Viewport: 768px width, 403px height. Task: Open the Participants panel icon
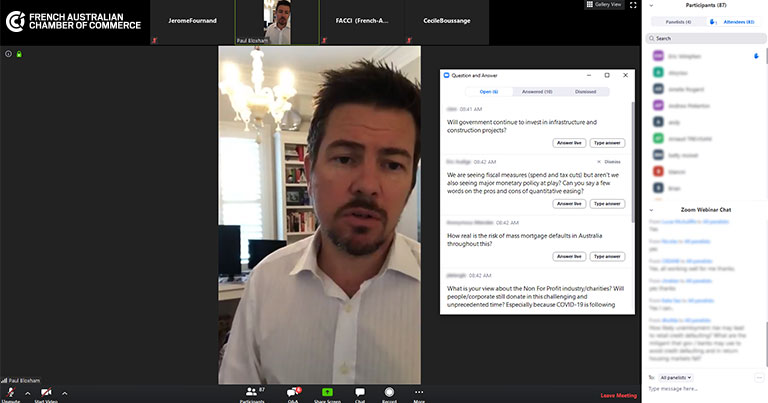tap(252, 391)
